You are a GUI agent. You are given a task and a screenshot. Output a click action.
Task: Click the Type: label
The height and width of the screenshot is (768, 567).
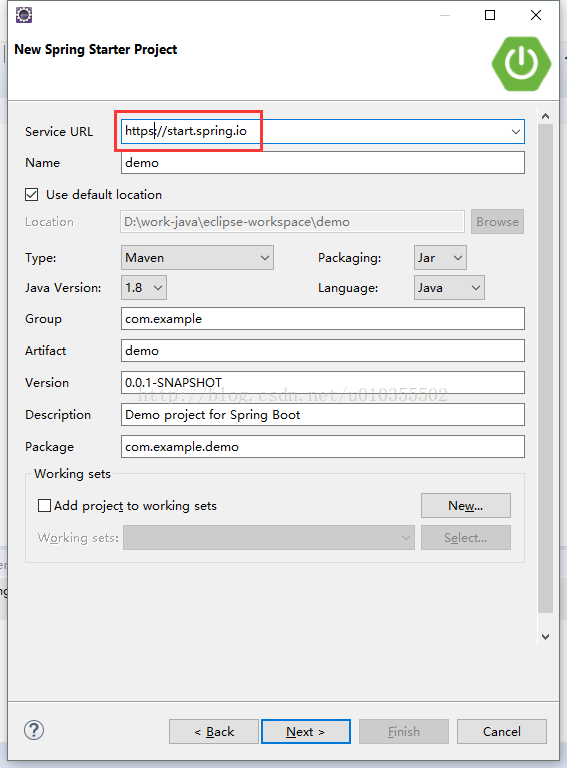(41, 258)
